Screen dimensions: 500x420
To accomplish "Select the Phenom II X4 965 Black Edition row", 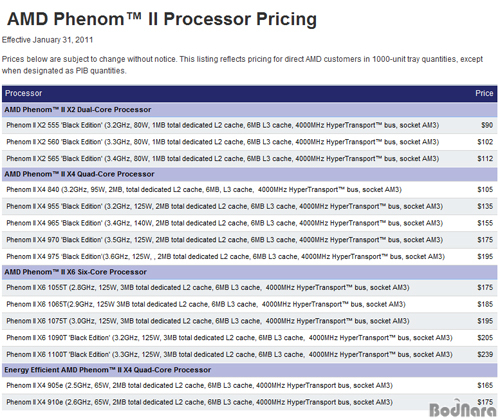I will click(x=250, y=223).
